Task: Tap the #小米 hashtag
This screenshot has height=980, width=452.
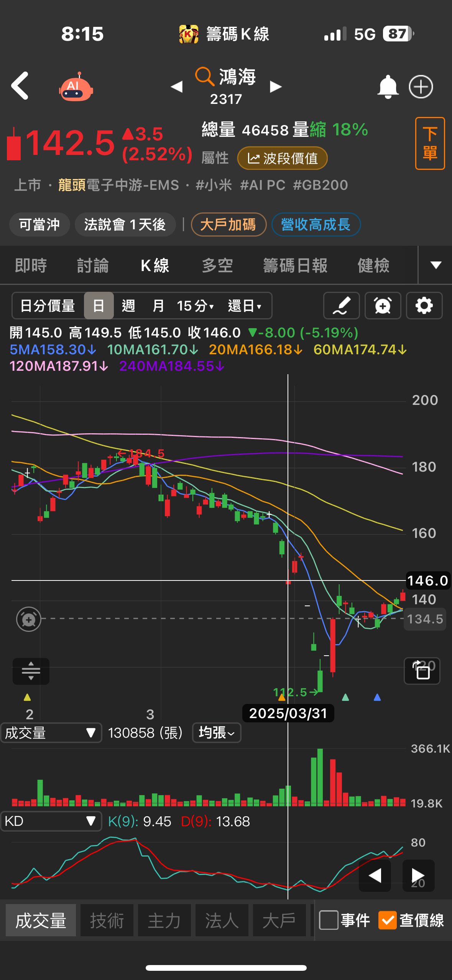Action: coord(214,185)
